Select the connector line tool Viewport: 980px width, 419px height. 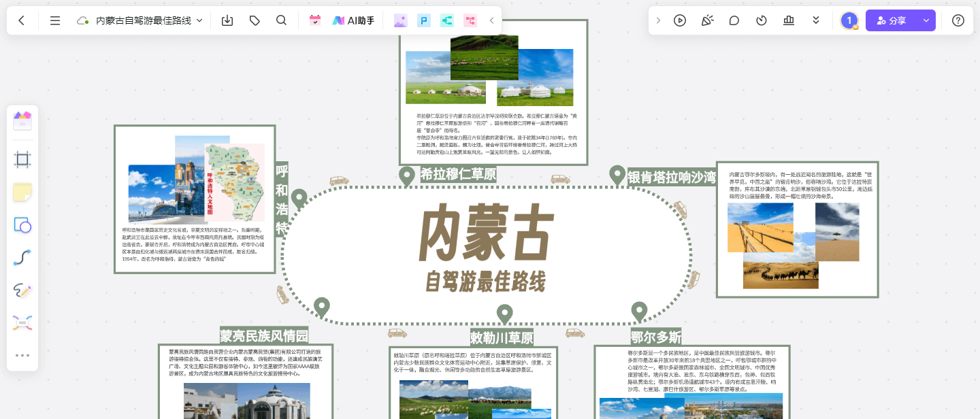tap(22, 257)
